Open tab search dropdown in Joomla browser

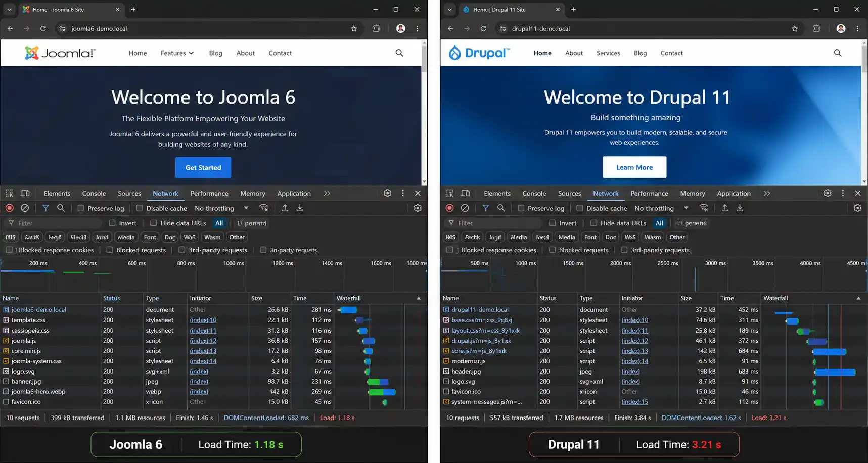click(x=9, y=9)
